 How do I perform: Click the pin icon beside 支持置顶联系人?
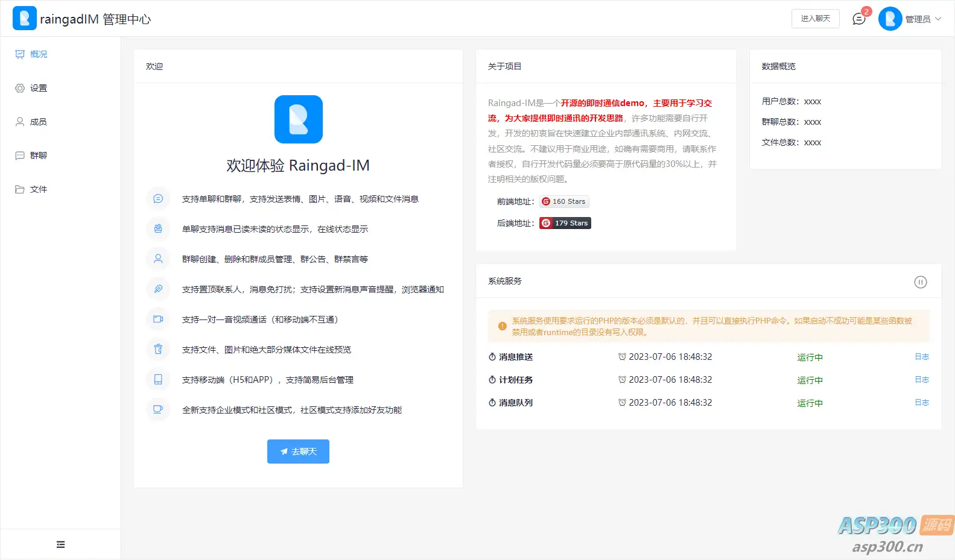(158, 289)
